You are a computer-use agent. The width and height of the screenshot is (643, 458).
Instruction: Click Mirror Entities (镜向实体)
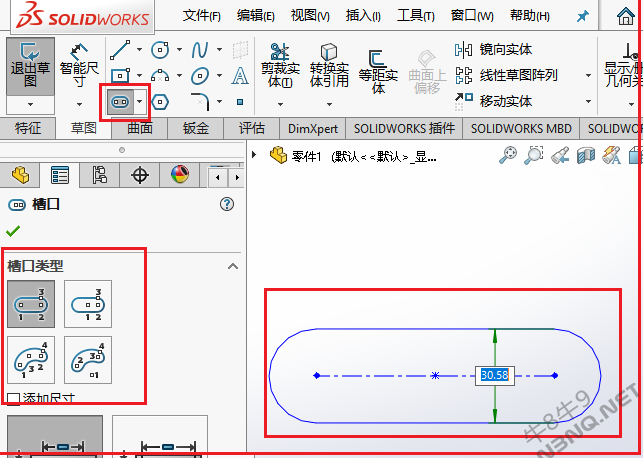[493, 50]
